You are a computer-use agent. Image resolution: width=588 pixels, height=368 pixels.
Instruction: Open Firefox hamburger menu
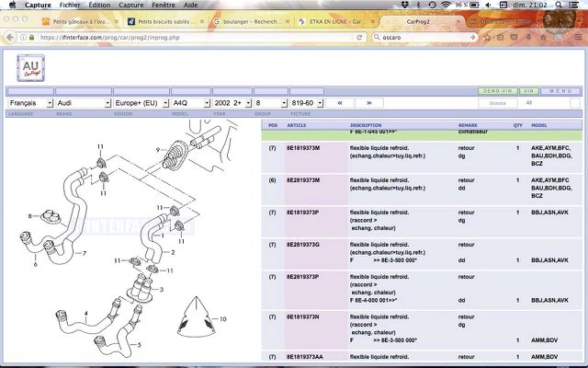[578, 37]
